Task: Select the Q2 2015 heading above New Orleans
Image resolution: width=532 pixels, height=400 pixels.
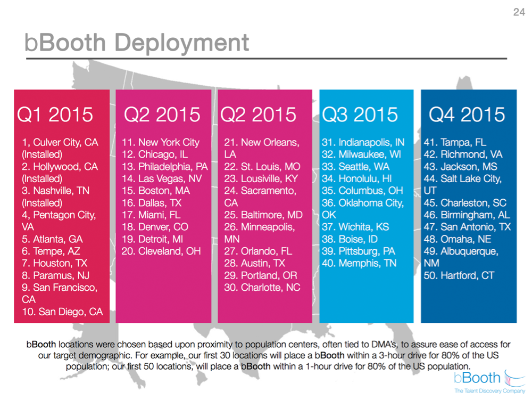Action: click(x=259, y=115)
